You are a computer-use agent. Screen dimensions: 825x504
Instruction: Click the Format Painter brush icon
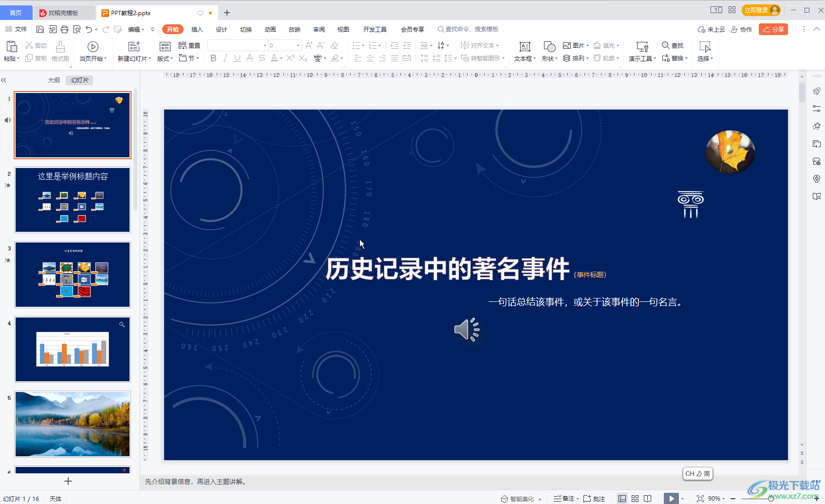(x=60, y=47)
